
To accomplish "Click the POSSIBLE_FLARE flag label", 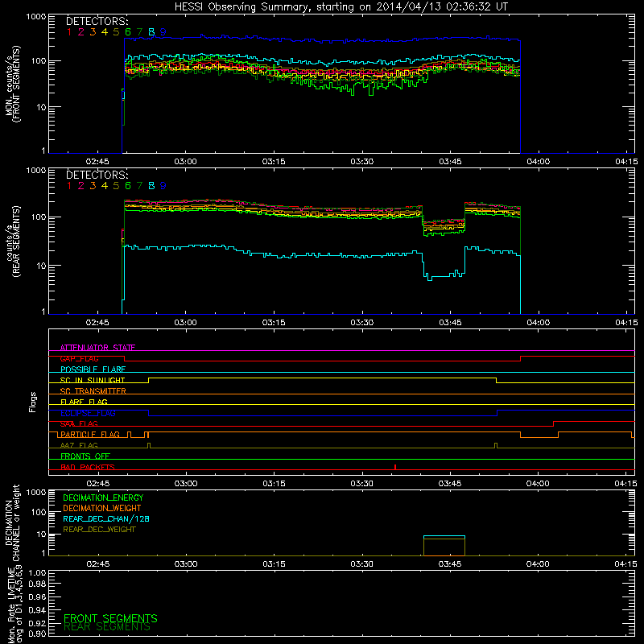I will (93, 369).
